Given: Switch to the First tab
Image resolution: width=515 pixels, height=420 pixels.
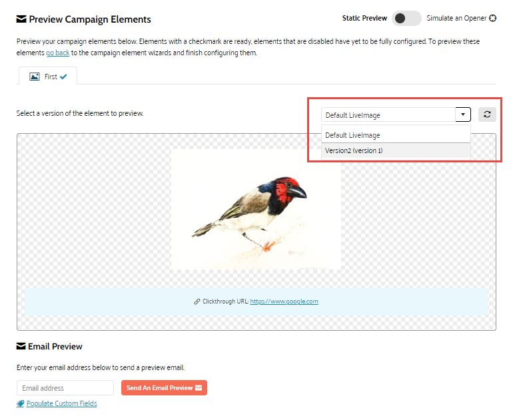Looking at the screenshot, I should pos(48,77).
